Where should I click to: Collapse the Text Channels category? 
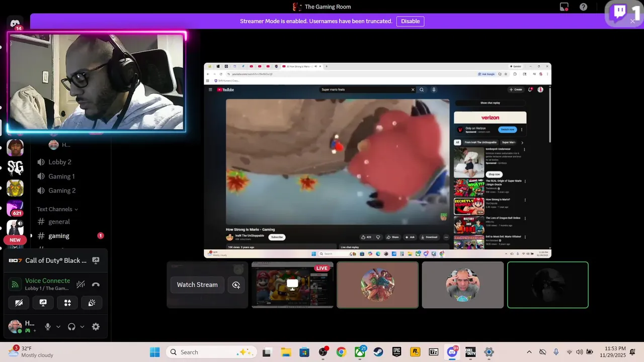57,209
